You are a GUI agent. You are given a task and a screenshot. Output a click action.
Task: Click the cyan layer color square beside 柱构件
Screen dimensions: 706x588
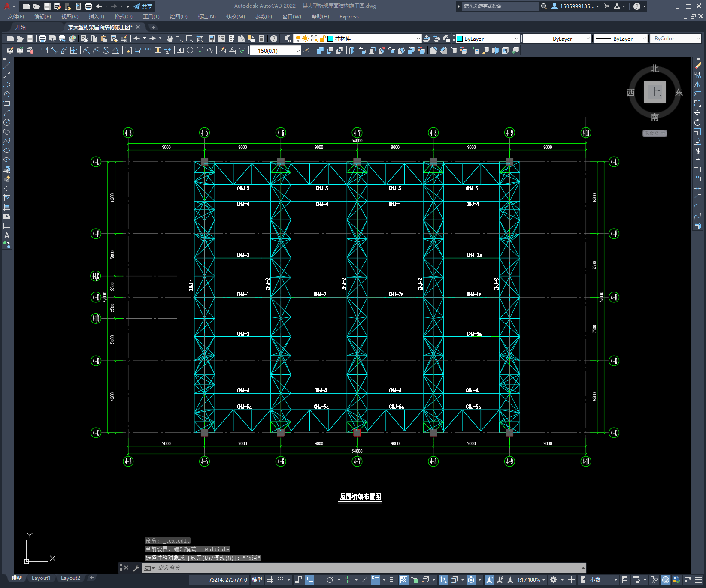coord(330,39)
